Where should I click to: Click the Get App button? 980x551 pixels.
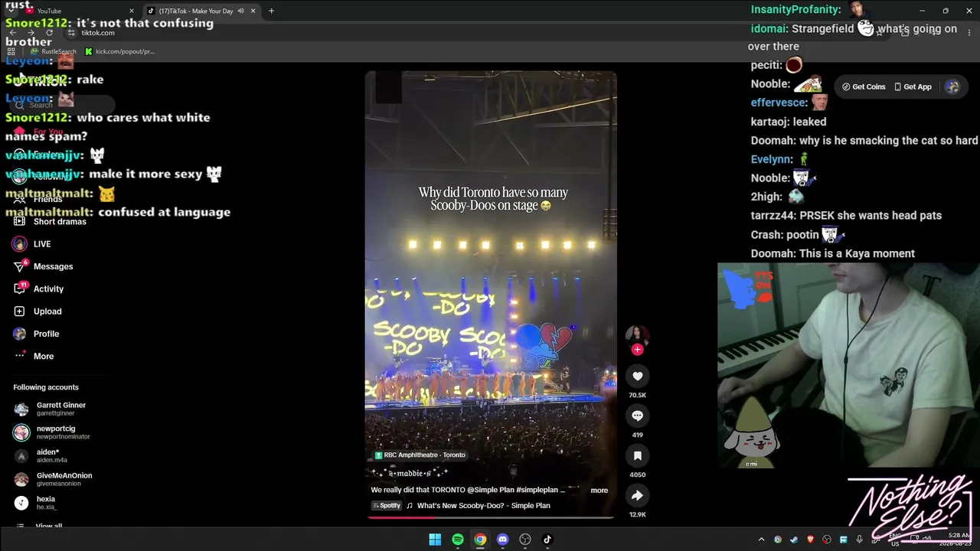913,86
